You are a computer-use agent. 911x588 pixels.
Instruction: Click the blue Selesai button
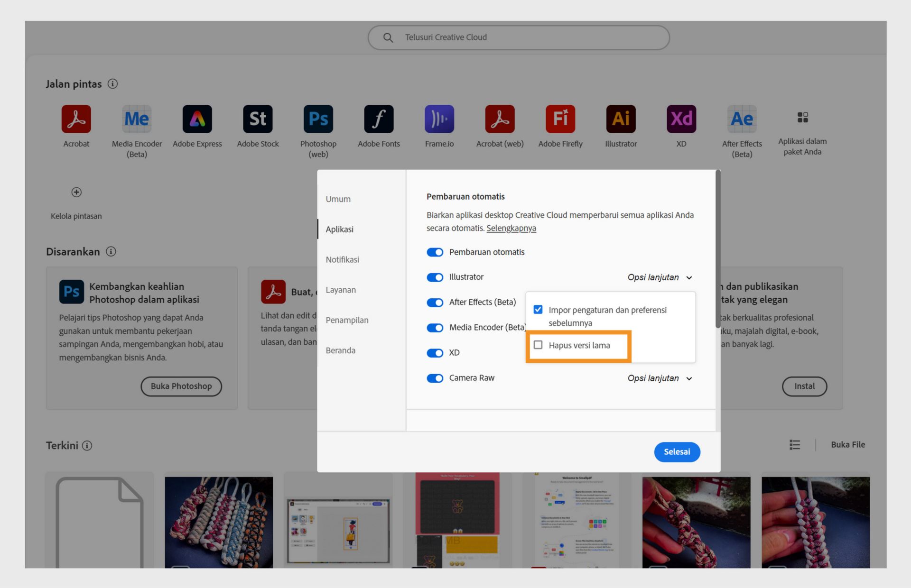677,452
